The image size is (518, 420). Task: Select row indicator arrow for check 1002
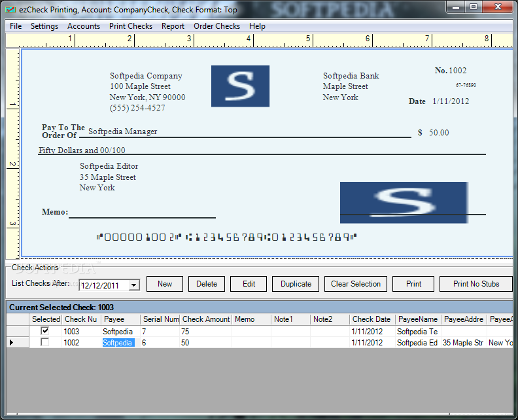(x=11, y=343)
